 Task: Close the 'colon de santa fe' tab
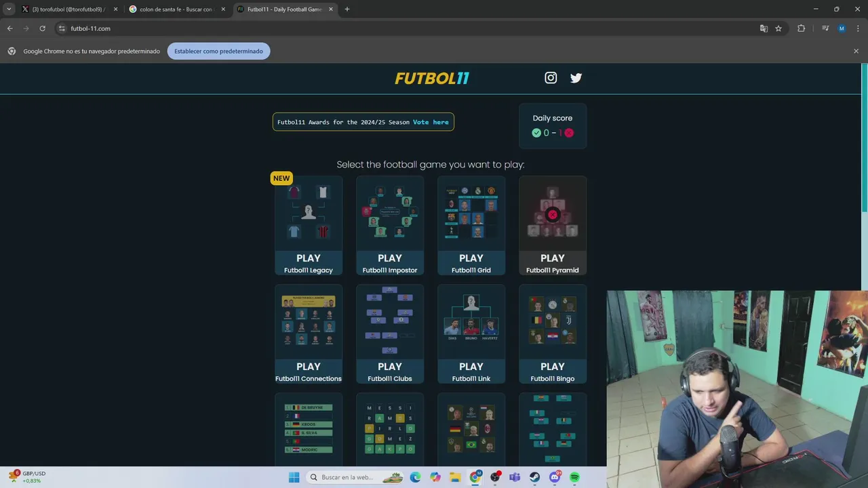(x=223, y=9)
